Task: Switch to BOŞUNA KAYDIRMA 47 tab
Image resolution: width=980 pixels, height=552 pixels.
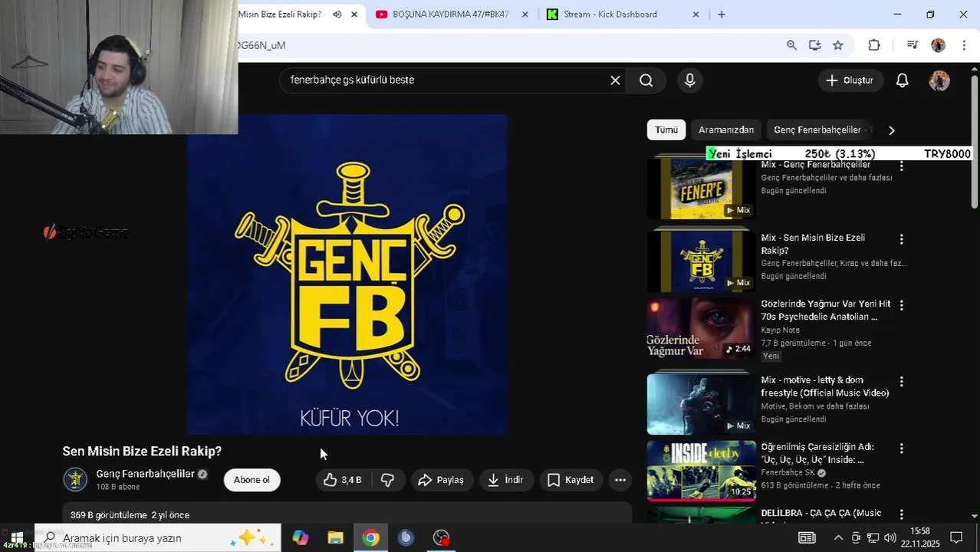Action: [x=450, y=15]
